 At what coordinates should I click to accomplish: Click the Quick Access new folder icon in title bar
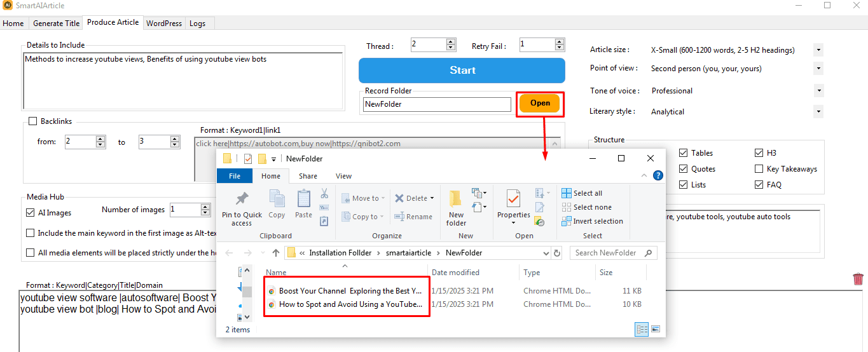[x=261, y=159]
